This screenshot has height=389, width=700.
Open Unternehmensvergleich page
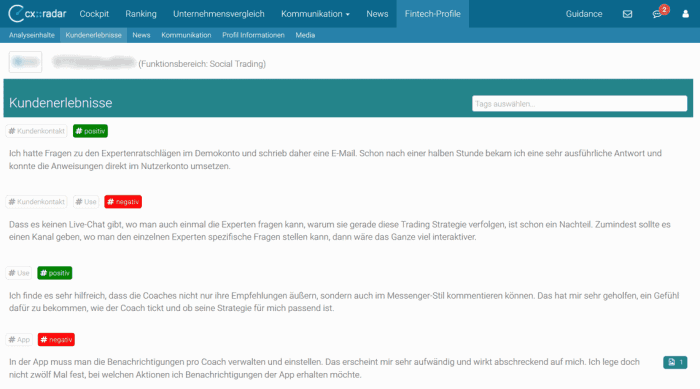click(x=219, y=14)
